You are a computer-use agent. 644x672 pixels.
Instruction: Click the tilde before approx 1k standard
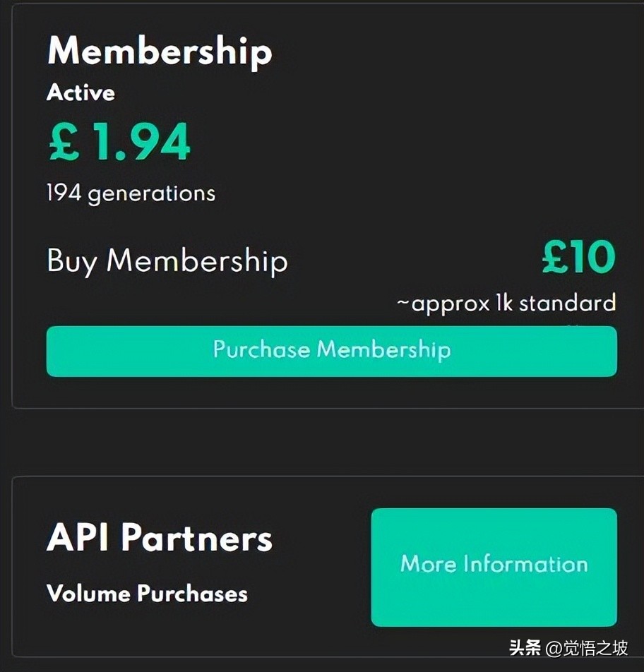pyautogui.click(x=402, y=304)
